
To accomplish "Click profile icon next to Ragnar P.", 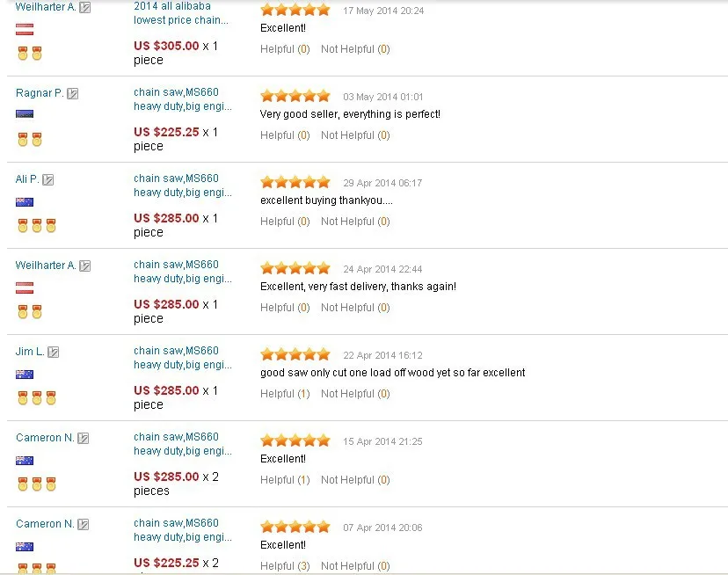I will (72, 93).
